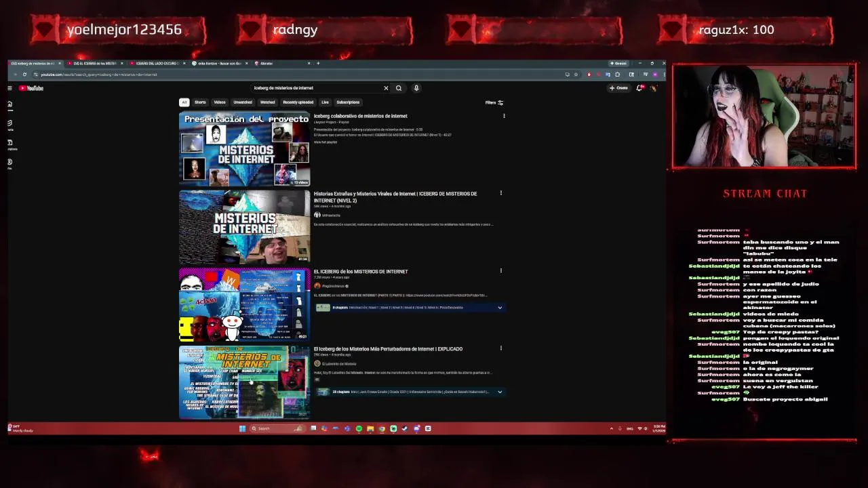Open the 'Misterios Más Perturbadores' video thumbnail

tap(244, 382)
